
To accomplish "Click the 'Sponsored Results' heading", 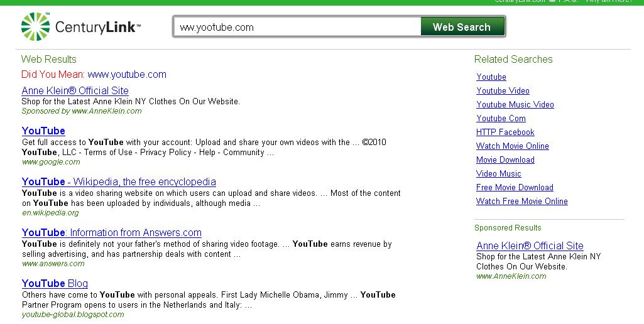I will pyautogui.click(x=508, y=227).
